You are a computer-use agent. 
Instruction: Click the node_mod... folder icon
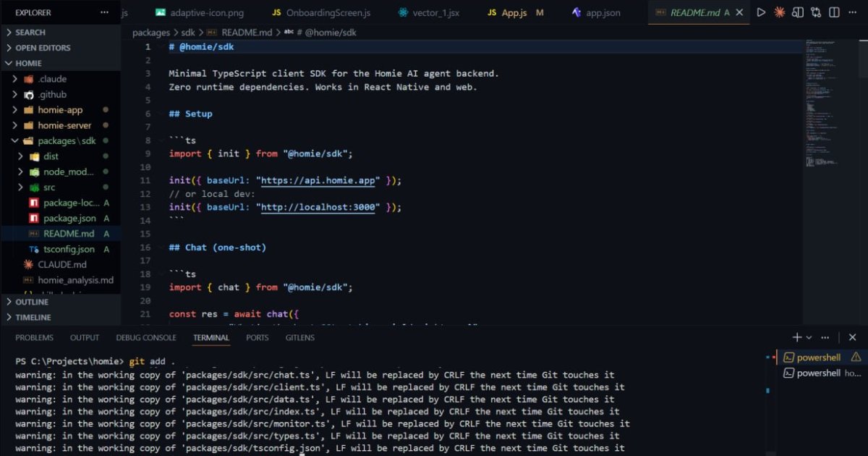(x=34, y=172)
